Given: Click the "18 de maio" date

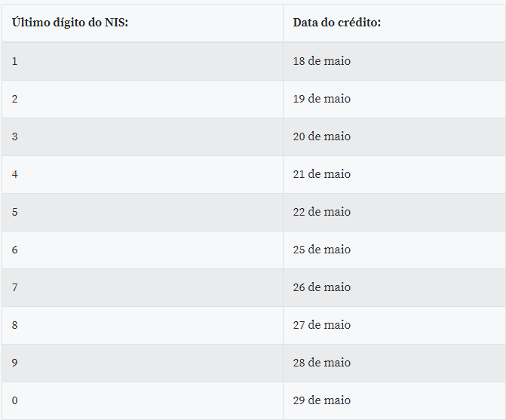Looking at the screenshot, I should 321,61.
